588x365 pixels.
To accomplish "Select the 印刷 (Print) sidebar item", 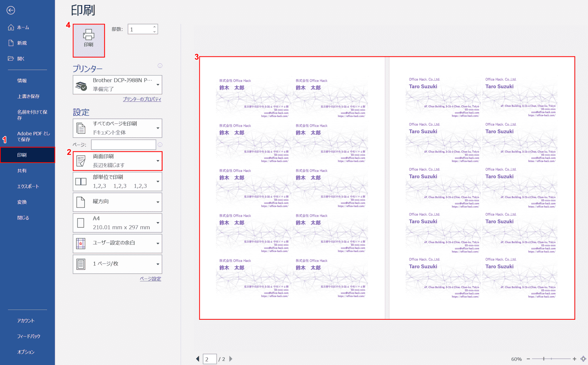I will pos(27,155).
